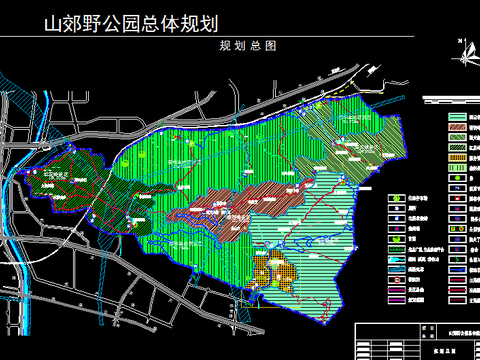Pick the mint horizontal-stripe legend swatch
480x360 pixels.
pos(457,117)
